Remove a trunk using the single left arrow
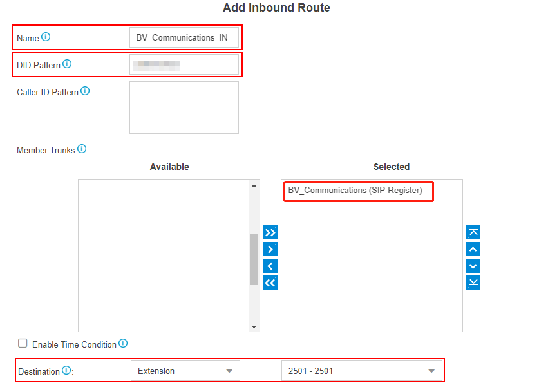Screen dimensions: 539x392 [270, 266]
